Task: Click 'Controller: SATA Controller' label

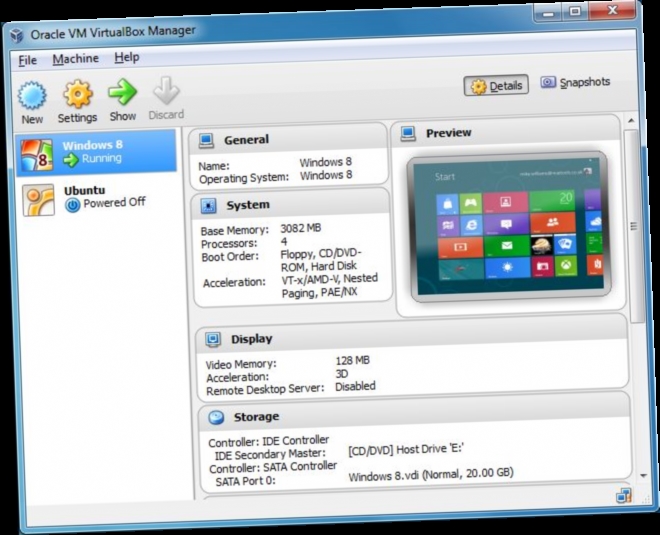Action: pos(273,467)
